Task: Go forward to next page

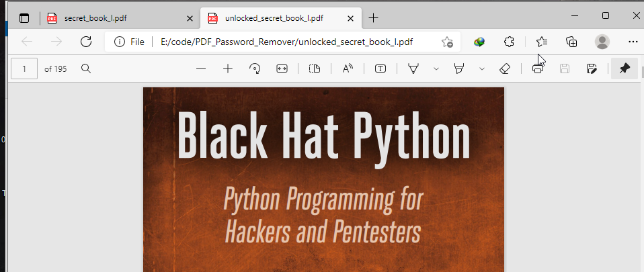Action: pyautogui.click(x=56, y=42)
